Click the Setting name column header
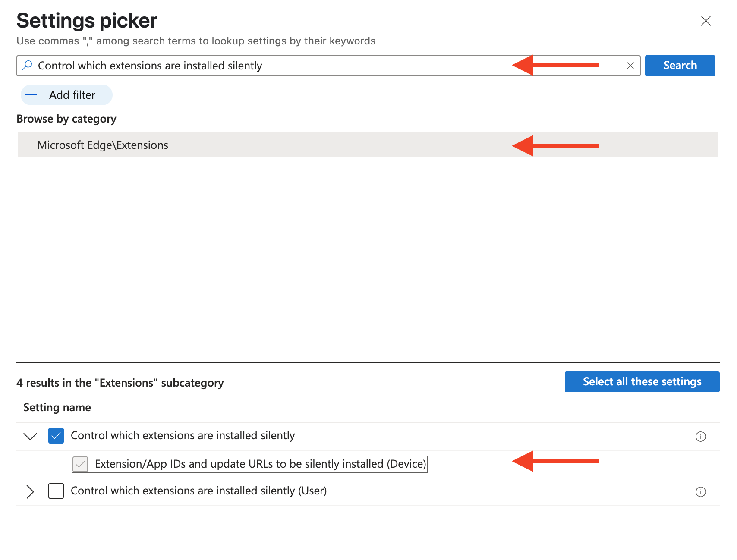Viewport: 737px width, 560px height. [x=57, y=407]
